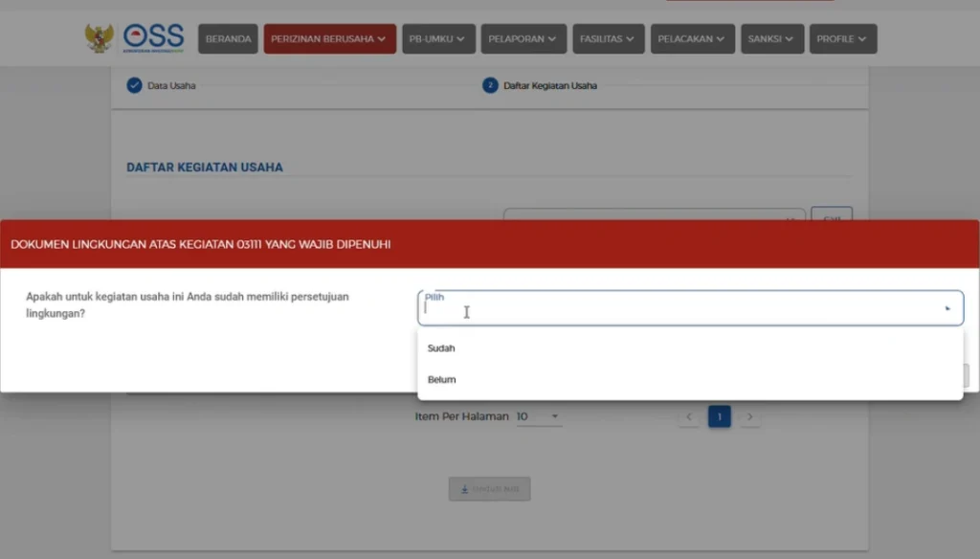Click the Data Usaha checkmark step icon
This screenshot has height=559, width=980.
[134, 85]
